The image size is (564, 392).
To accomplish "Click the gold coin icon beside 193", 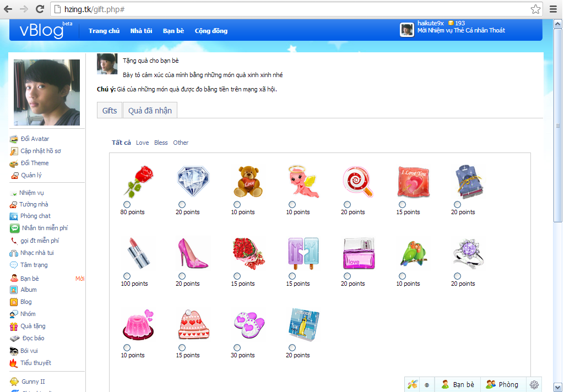I will [451, 23].
